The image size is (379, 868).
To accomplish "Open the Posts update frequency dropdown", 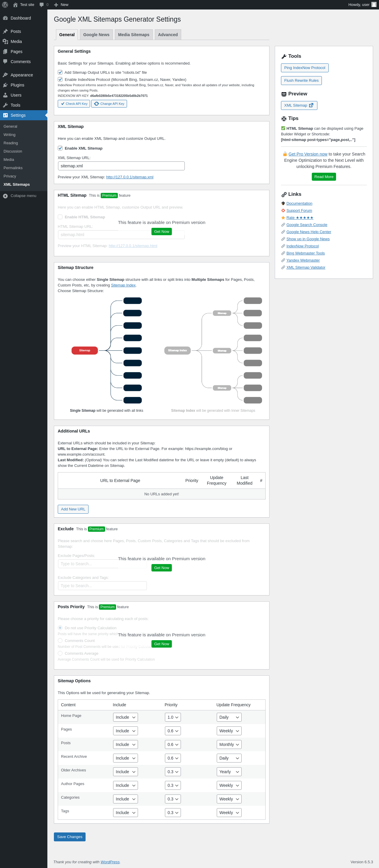I will pos(229,745).
